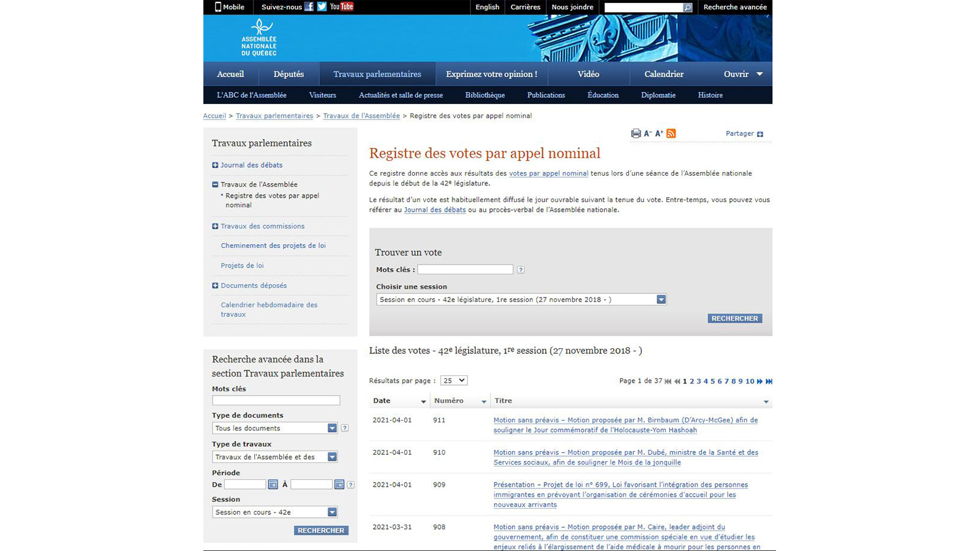Screen dimensions: 980x551
Task: Increase text size with A+ icon
Action: tap(659, 133)
